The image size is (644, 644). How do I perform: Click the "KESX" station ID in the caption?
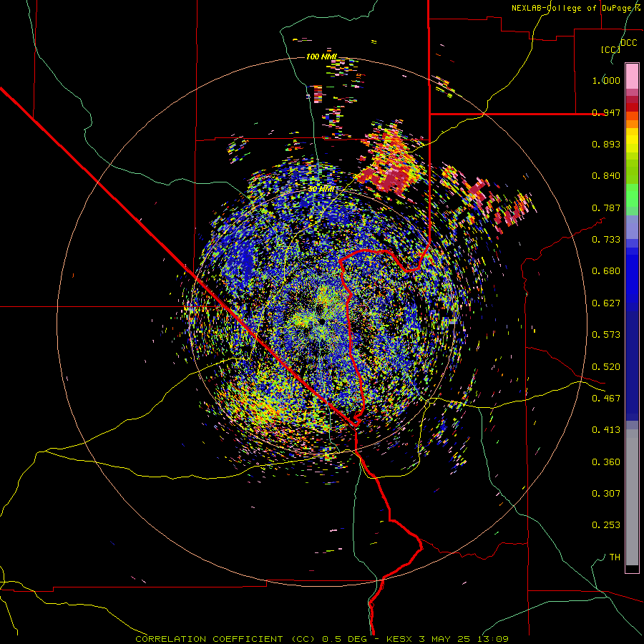pos(400,639)
